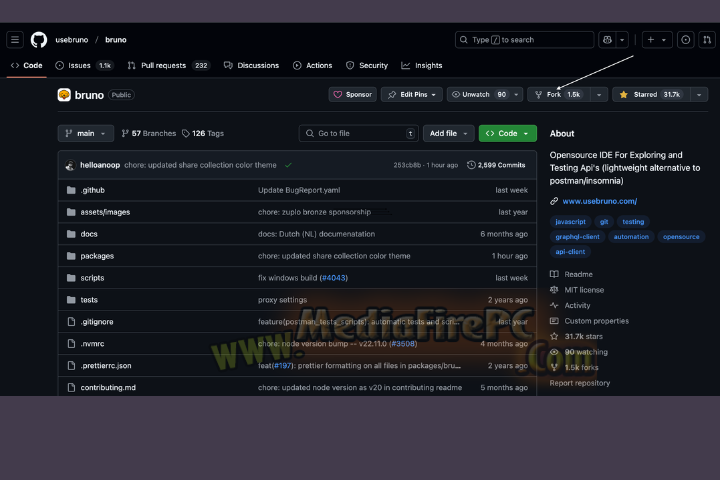Click the helloanoop avatar icon
Screen dimensions: 720x480
tap(70, 165)
